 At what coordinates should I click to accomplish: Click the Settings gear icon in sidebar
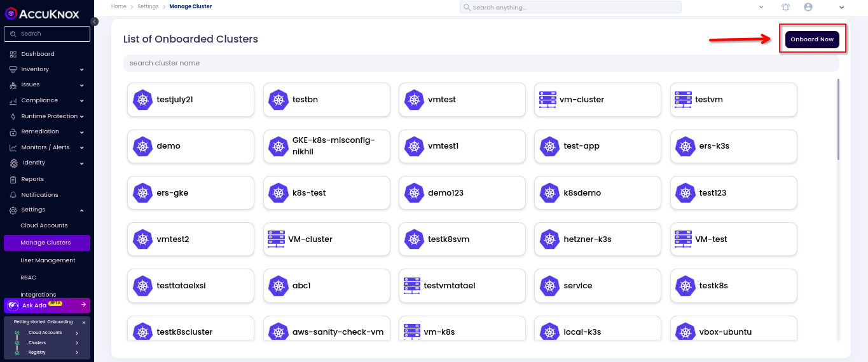[13, 210]
